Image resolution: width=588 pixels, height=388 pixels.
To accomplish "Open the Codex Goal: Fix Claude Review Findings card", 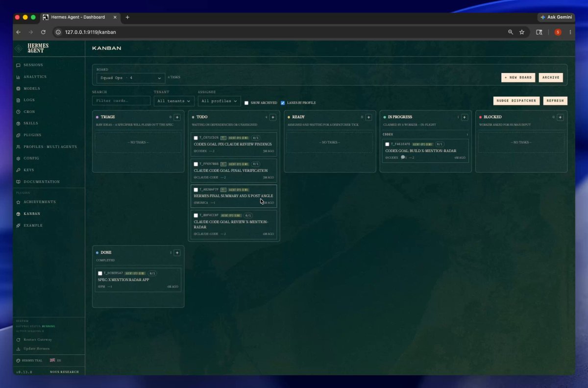I will pos(234,144).
